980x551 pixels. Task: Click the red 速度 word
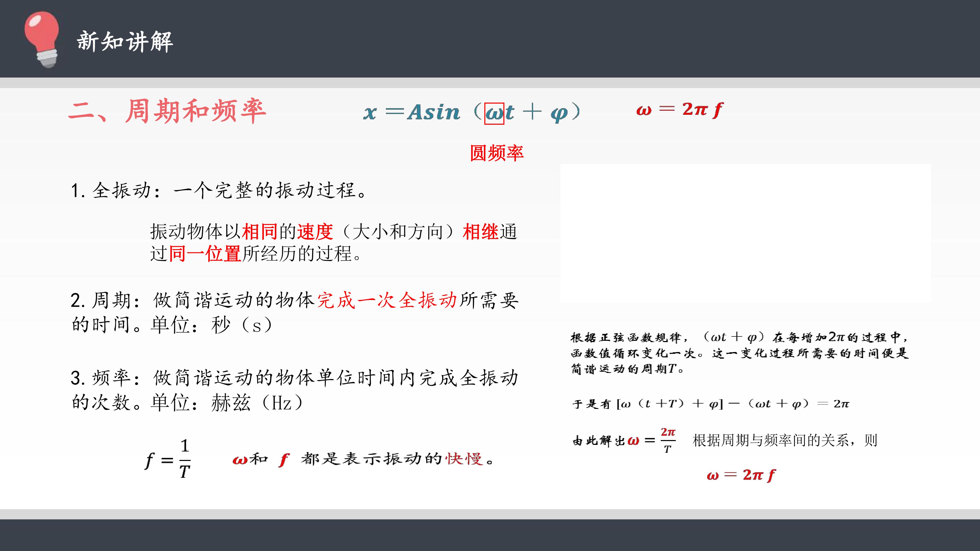pyautogui.click(x=315, y=232)
